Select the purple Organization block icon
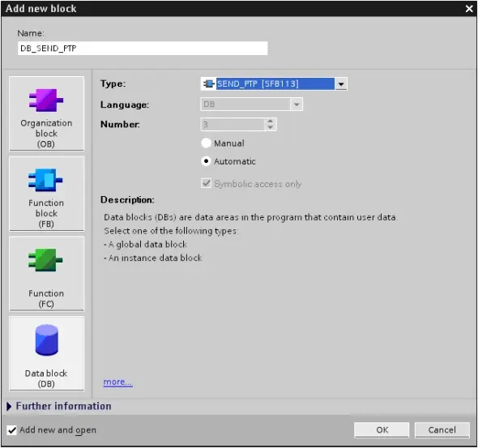478x448 pixels. tap(46, 100)
